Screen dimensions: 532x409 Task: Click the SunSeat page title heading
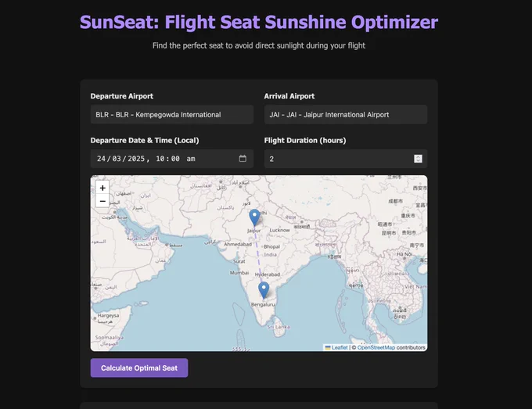tap(259, 22)
